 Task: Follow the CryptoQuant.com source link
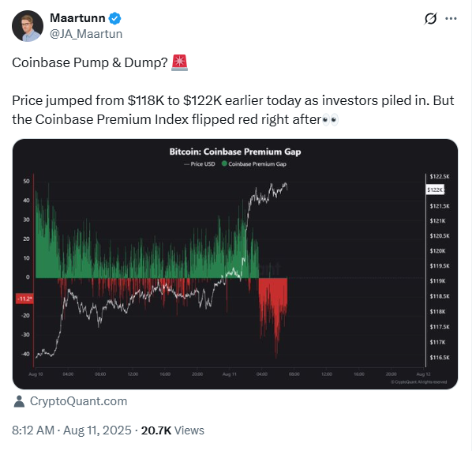tap(78, 401)
